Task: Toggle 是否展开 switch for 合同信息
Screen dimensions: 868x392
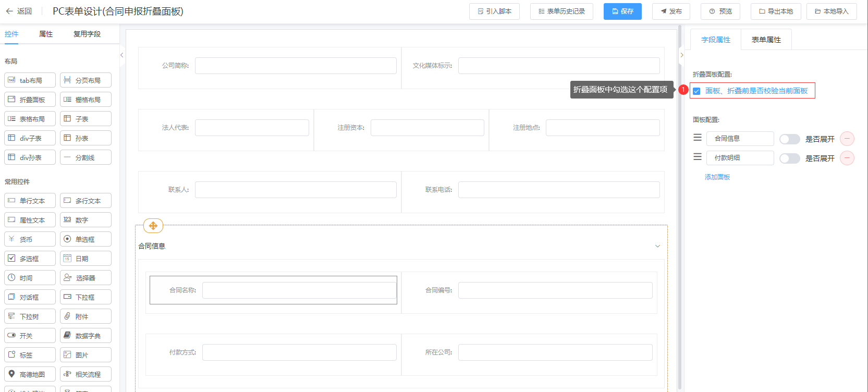Action: 790,139
